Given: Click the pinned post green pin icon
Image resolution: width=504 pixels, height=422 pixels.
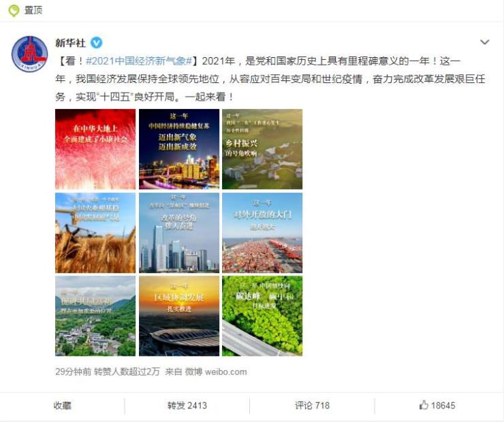Looking at the screenshot, I should tap(14, 11).
